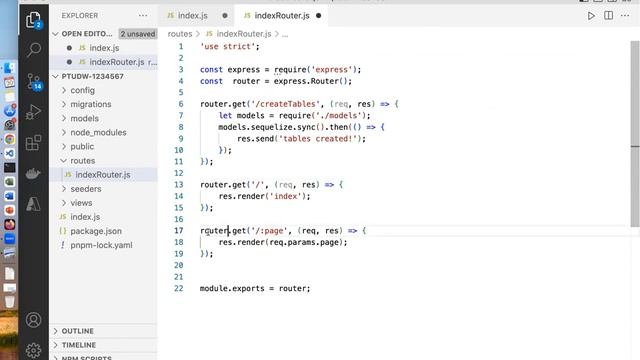Click the 2 unsaved badge

point(138,34)
